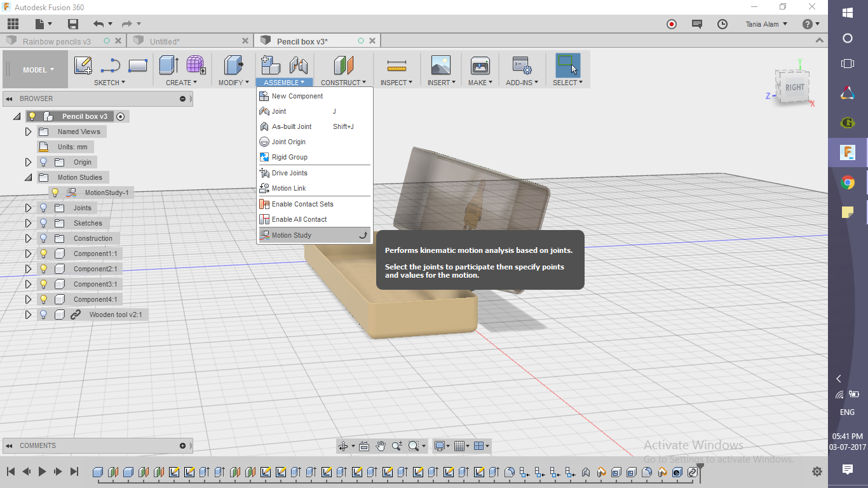Screen dimensions: 868x488
Task: Click the 3D Print make icon
Action: (x=480, y=65)
